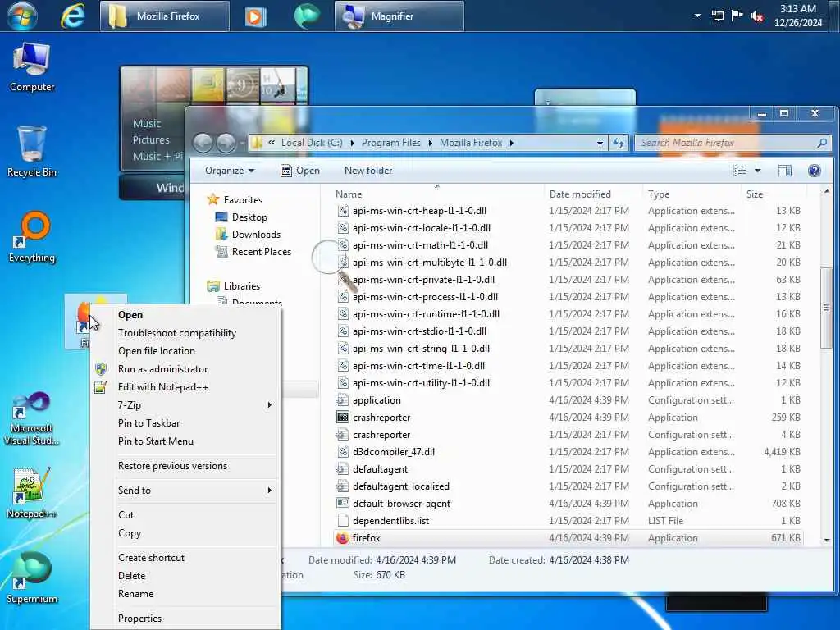840x630 pixels.
Task: Choose Create shortcut
Action: pos(185,558)
